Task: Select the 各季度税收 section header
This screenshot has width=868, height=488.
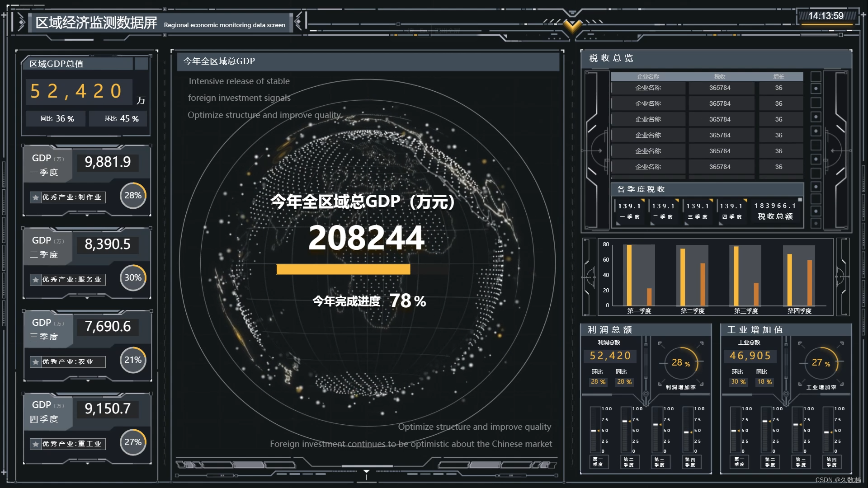Action: [707, 189]
